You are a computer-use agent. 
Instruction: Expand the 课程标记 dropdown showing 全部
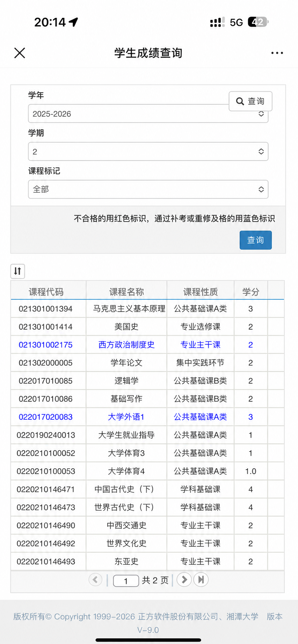148,189
